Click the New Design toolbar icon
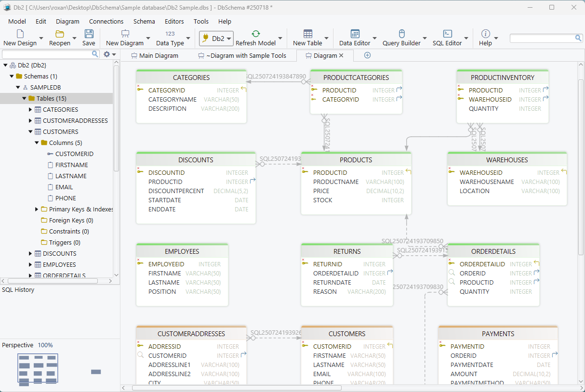 tap(20, 34)
